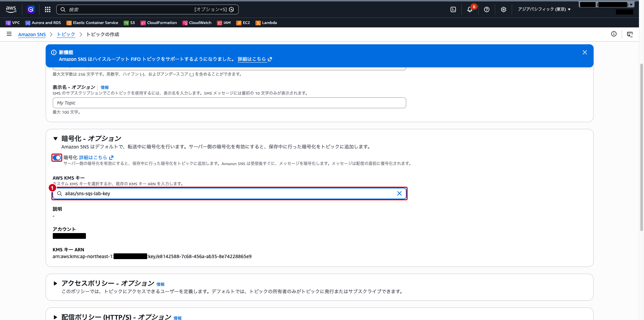
Task: Open the settings gear icon
Action: point(504,9)
